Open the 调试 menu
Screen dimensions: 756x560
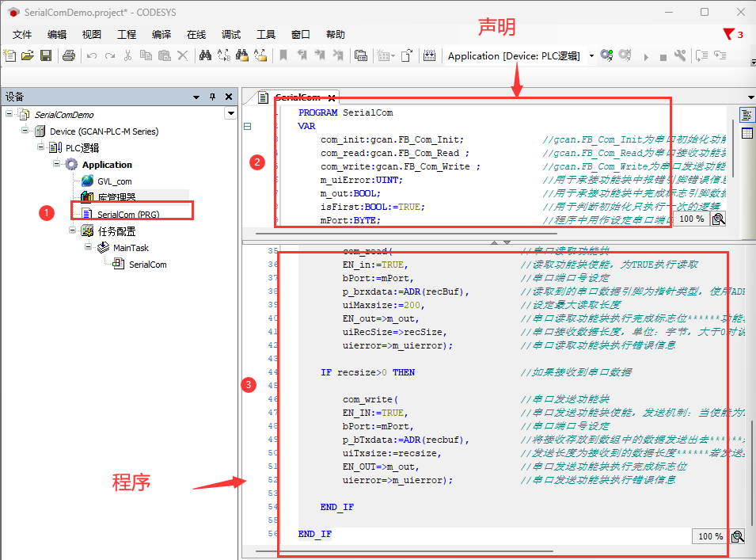coord(230,35)
